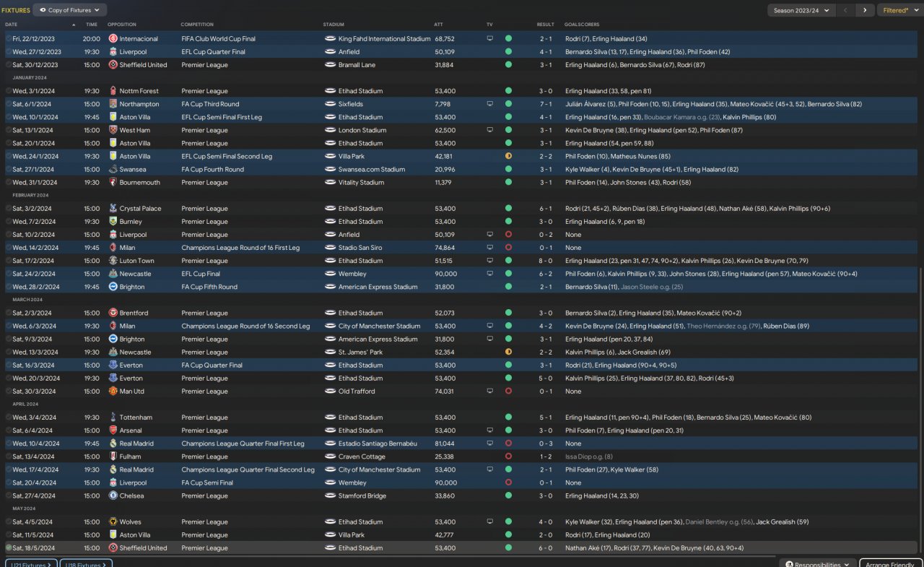Open the U18 Fixtures button

pos(86,564)
